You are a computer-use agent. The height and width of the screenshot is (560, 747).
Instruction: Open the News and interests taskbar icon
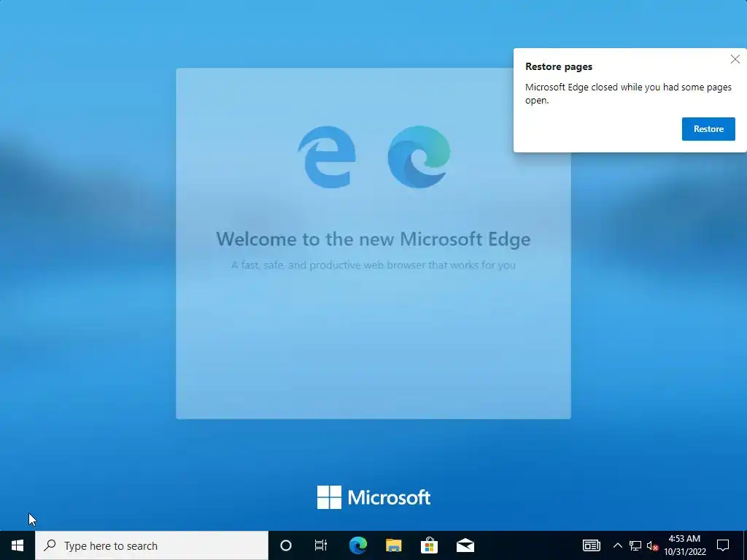(591, 545)
